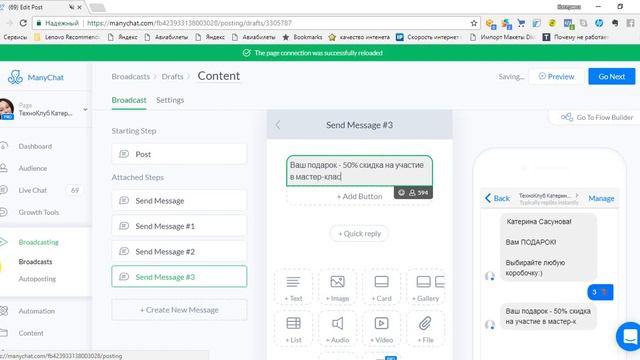The height and width of the screenshot is (360, 640).
Task: Click + Create New Message
Action: click(179, 310)
